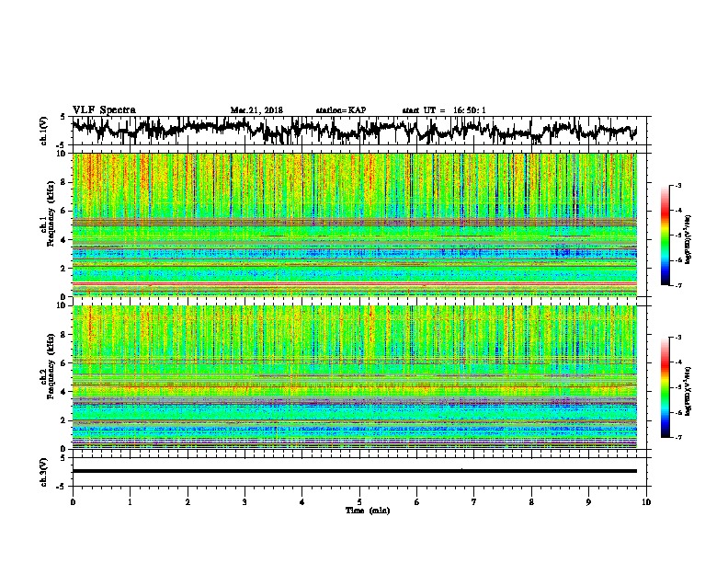
Task: Click time axis tick label "1"
Action: click(130, 501)
